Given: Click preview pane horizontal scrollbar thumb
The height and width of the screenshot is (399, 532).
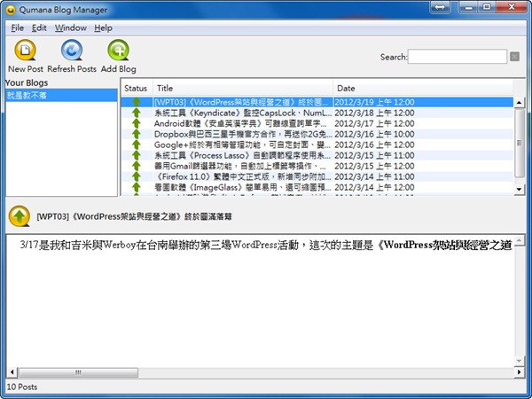Looking at the screenshot, I should point(78,372).
